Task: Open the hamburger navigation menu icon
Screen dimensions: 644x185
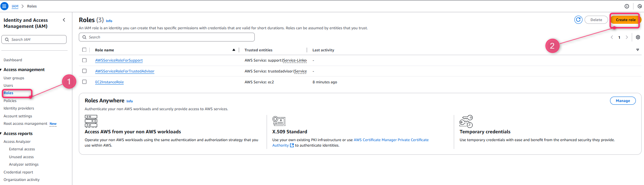Action: pyautogui.click(x=4, y=6)
